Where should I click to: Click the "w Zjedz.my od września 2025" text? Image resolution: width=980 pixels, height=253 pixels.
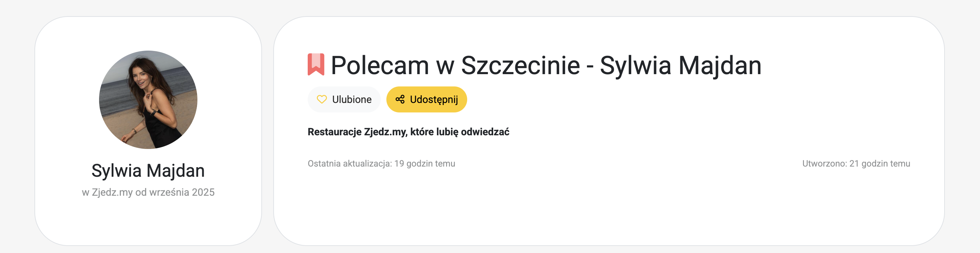(x=148, y=192)
